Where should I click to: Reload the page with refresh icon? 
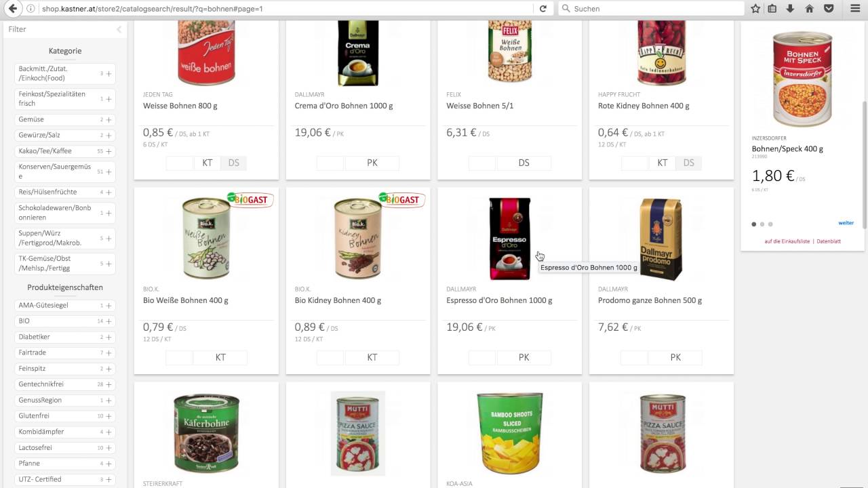[x=543, y=9]
